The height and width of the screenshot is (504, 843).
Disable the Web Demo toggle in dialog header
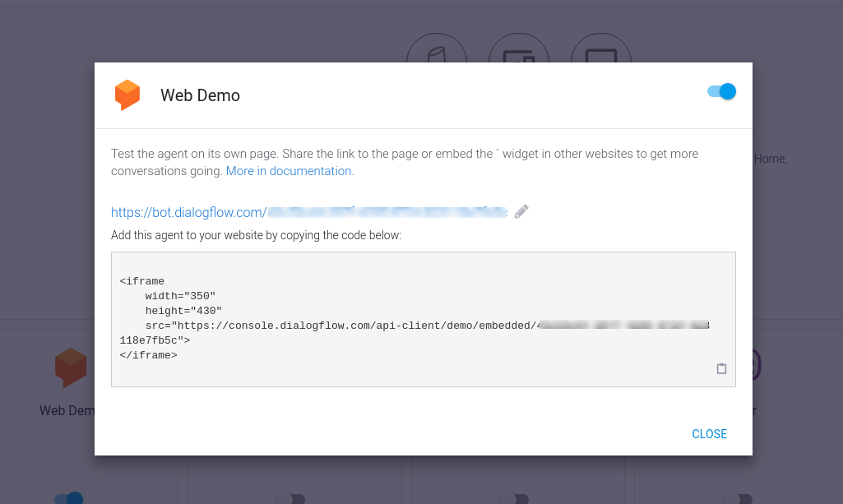(721, 91)
